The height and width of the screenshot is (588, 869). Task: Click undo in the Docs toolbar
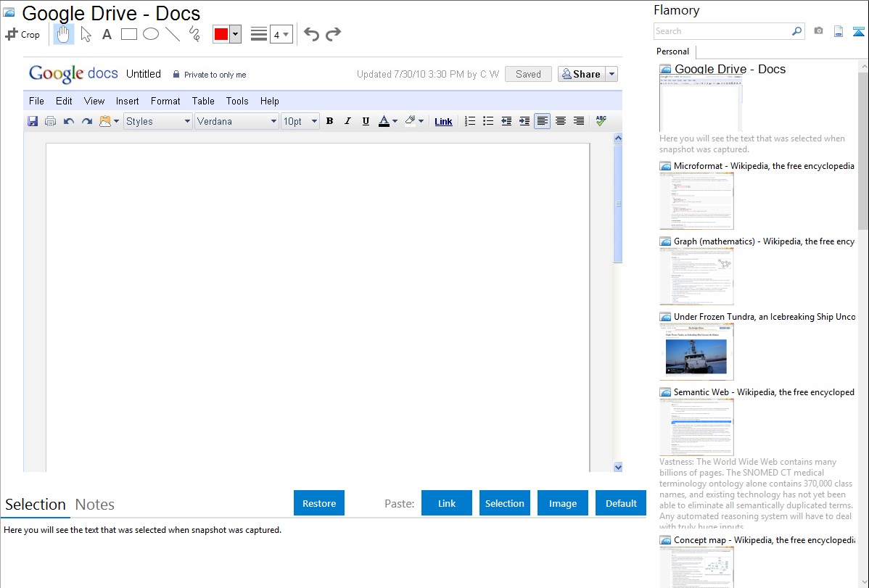point(69,121)
